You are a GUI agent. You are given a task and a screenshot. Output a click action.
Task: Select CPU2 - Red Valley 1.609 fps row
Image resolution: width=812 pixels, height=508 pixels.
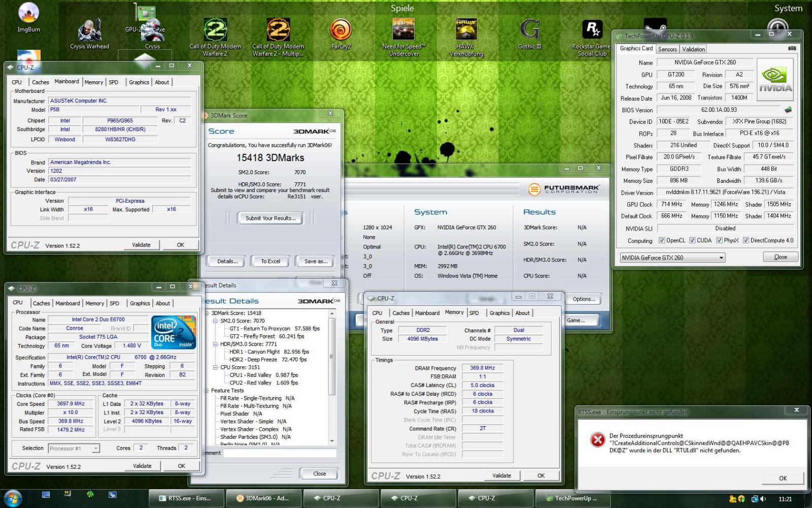click(x=263, y=383)
